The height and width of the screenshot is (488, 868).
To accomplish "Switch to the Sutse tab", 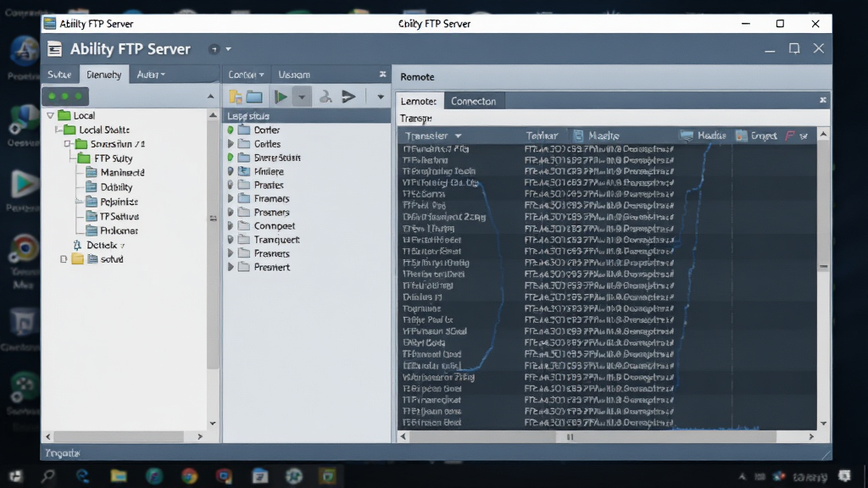I will pyautogui.click(x=59, y=75).
